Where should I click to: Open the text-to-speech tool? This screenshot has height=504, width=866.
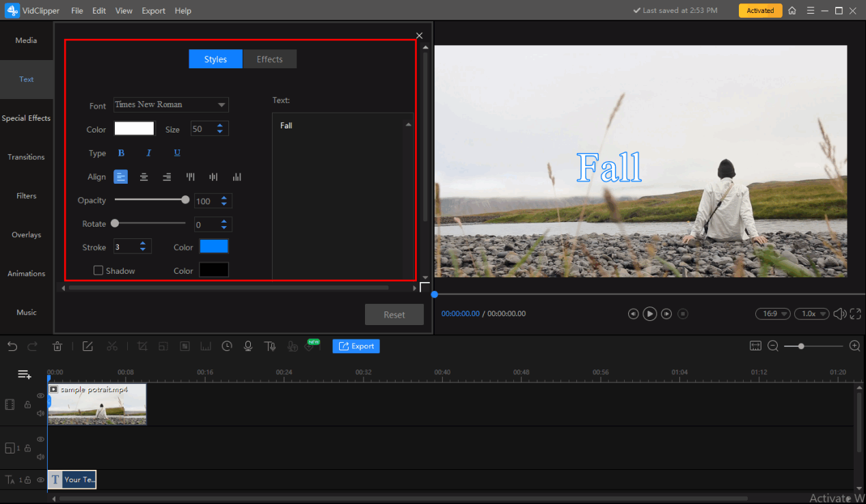(270, 346)
